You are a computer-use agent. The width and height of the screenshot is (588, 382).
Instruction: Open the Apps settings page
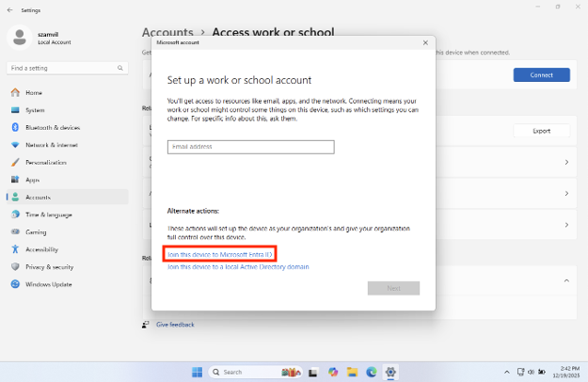[32, 180]
